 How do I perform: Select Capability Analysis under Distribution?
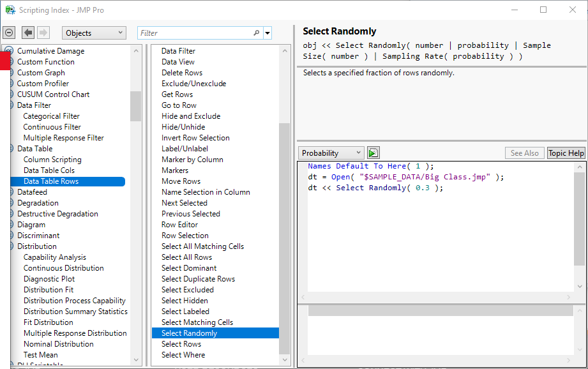[55, 257]
